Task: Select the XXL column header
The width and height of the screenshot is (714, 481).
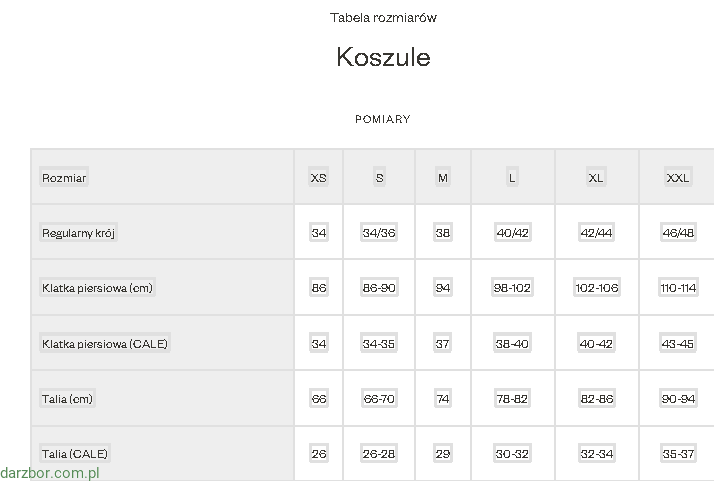Action: tap(678, 178)
